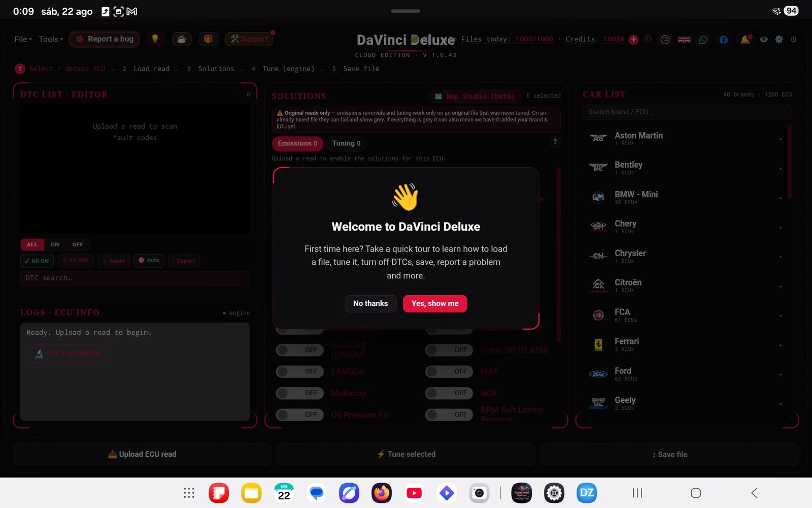The width and height of the screenshot is (812, 508).
Task: Click the Save file button at bottom
Action: (x=670, y=454)
